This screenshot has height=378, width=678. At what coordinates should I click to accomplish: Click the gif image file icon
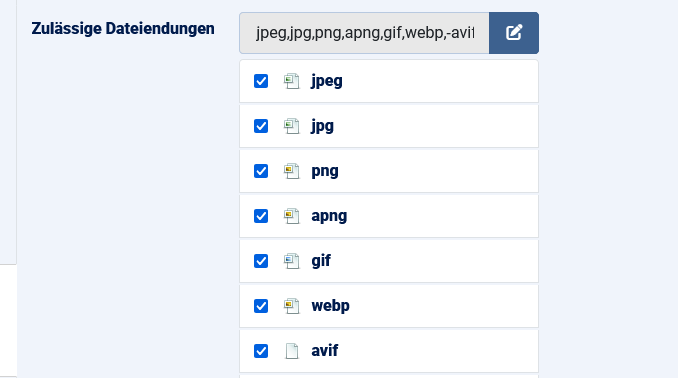pos(291,261)
